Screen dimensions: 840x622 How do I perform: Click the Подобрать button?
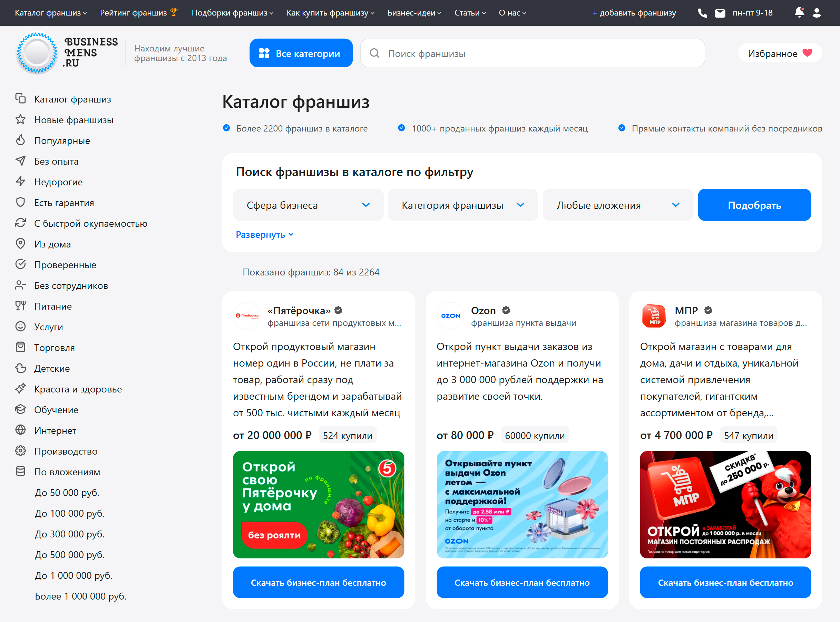[x=754, y=205]
